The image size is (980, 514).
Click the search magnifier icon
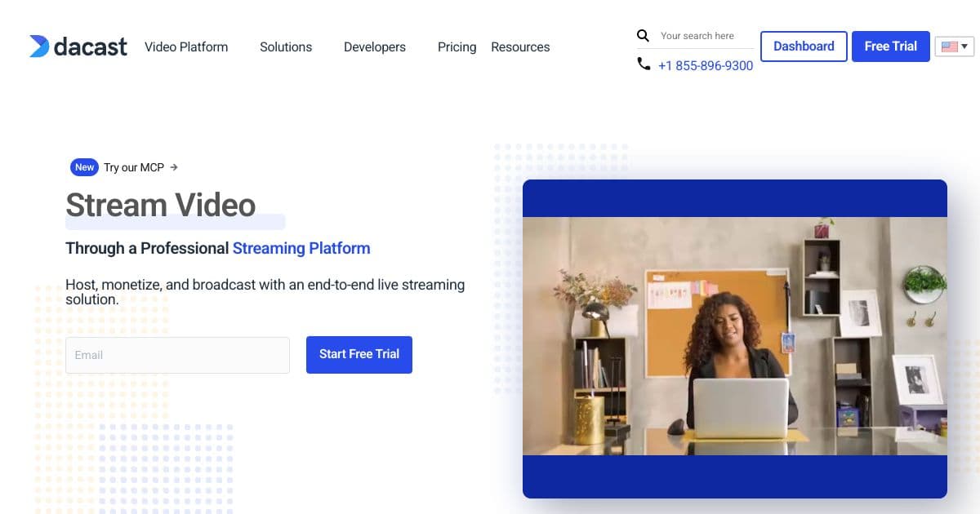tap(643, 36)
